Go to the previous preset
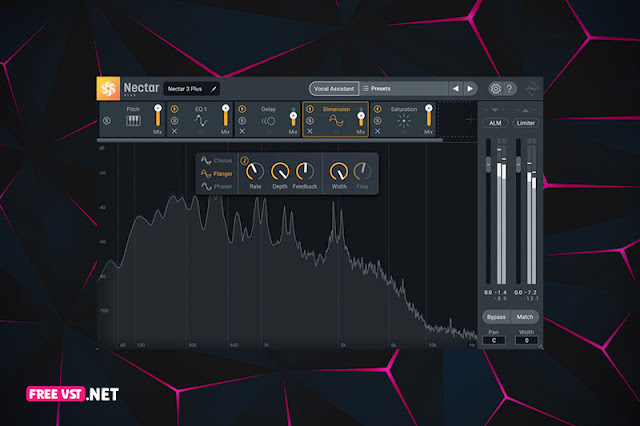640x426 pixels. click(x=456, y=89)
